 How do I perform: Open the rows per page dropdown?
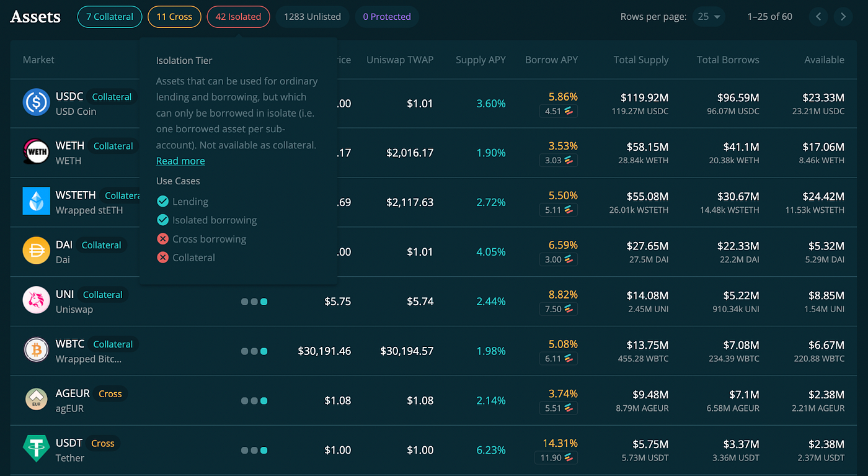point(709,17)
